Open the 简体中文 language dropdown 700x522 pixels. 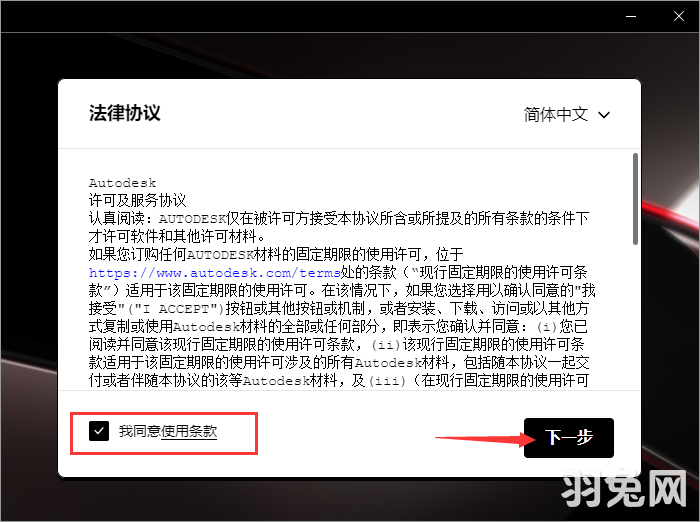pyautogui.click(x=567, y=115)
